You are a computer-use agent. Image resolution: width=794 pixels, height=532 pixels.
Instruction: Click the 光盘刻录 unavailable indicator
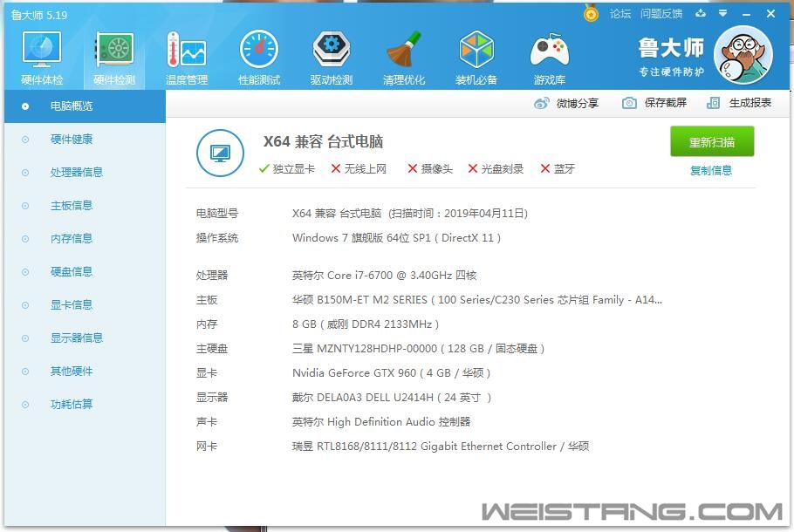click(496, 168)
